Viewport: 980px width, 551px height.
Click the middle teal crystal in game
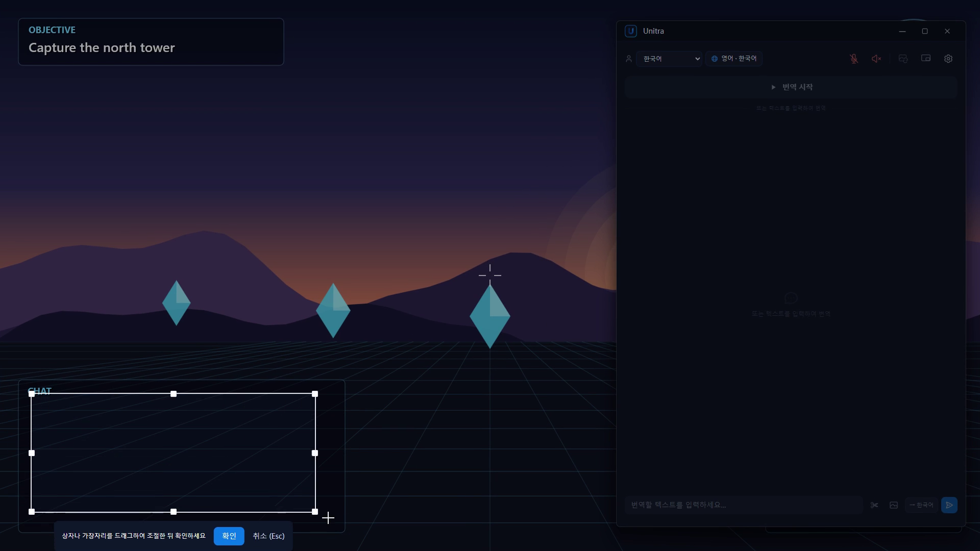pyautogui.click(x=333, y=311)
